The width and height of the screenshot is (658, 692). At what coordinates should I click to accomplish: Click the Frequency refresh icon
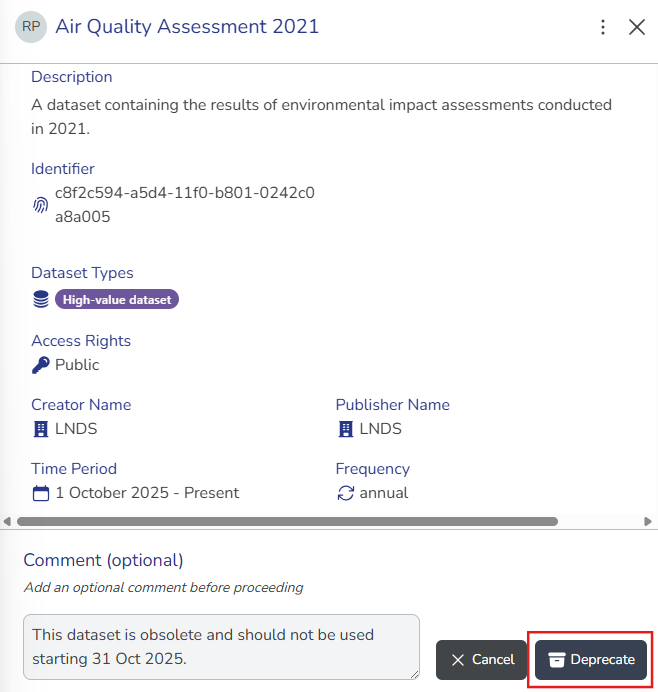tap(345, 493)
